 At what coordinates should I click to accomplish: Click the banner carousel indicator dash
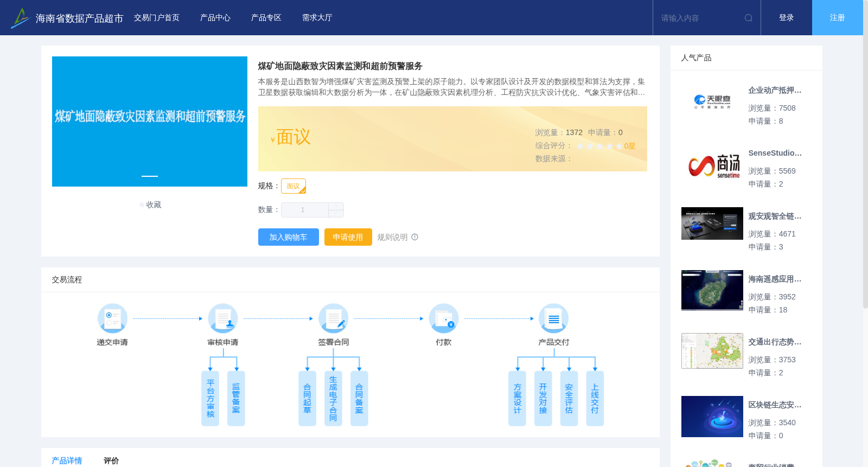click(150, 176)
